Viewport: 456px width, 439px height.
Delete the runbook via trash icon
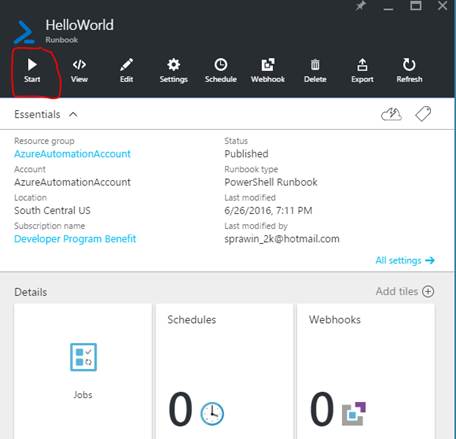pyautogui.click(x=315, y=71)
